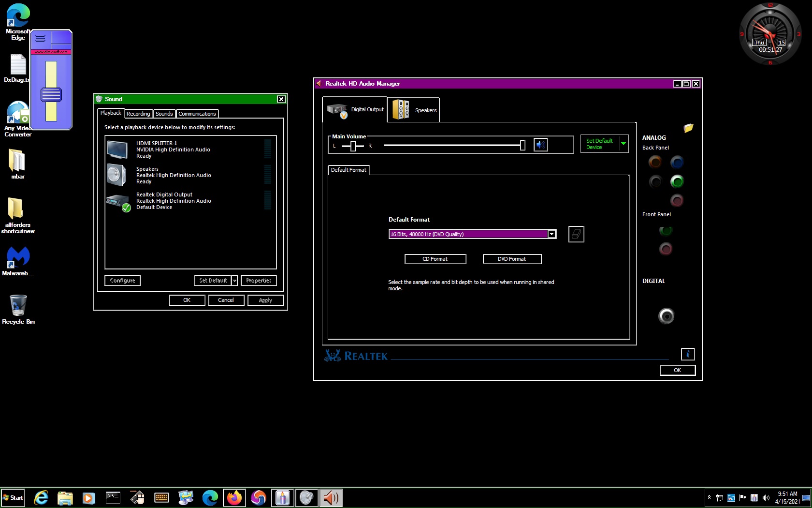Image resolution: width=812 pixels, height=508 pixels.
Task: Click the Realtek speaker taskbar icon
Action: 331,498
